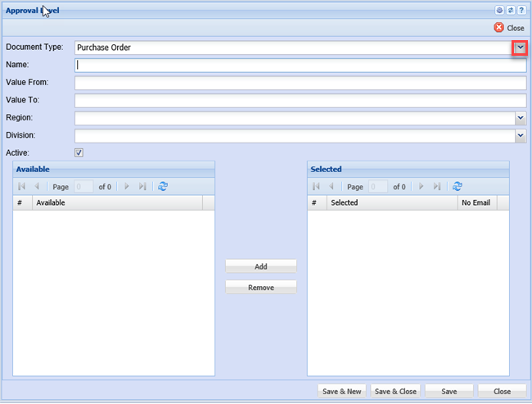Screen dimensions: 532x404
Task: Go to last page of Selected grid
Action: tap(437, 187)
